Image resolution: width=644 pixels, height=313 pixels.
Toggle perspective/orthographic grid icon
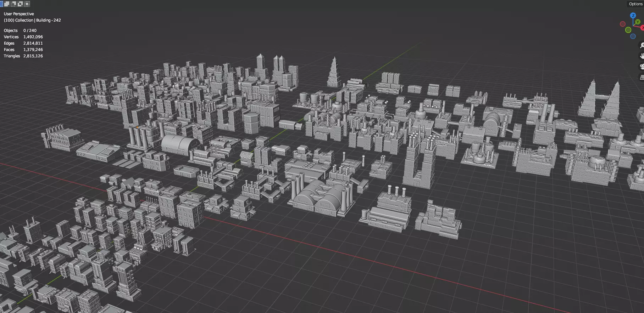(642, 77)
